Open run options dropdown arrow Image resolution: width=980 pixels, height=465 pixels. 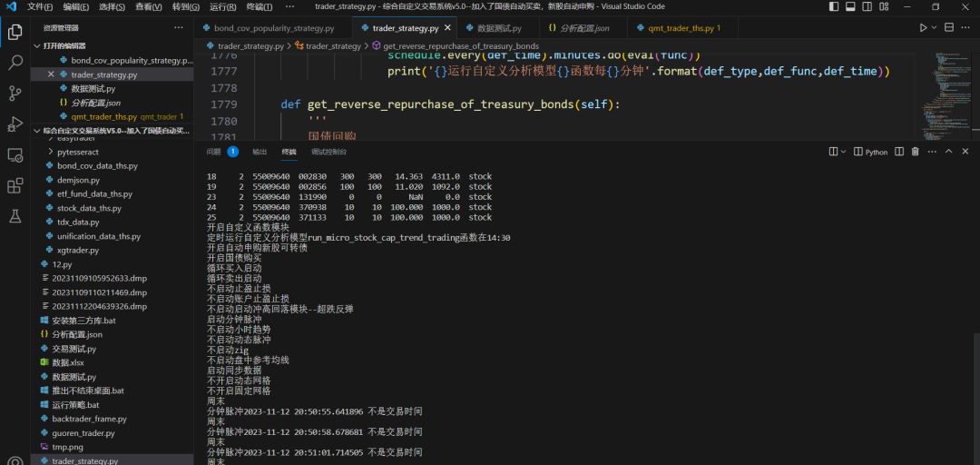click(x=935, y=27)
